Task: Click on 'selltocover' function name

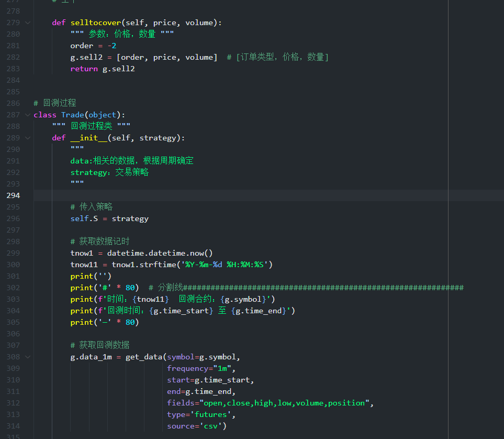Action: [96, 23]
